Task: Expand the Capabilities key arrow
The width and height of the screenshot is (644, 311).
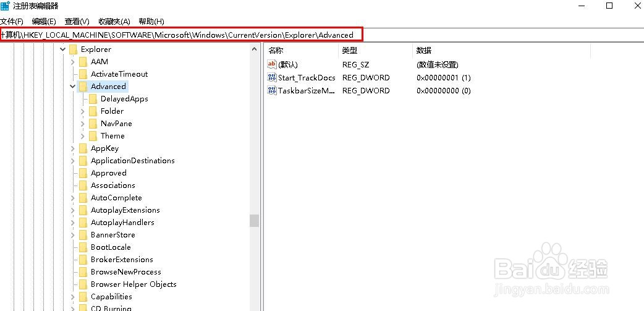Action: pos(73,297)
